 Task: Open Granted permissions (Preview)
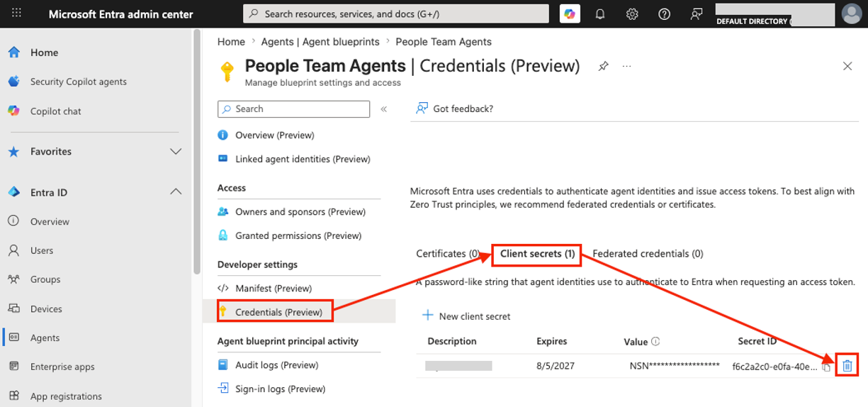(298, 235)
